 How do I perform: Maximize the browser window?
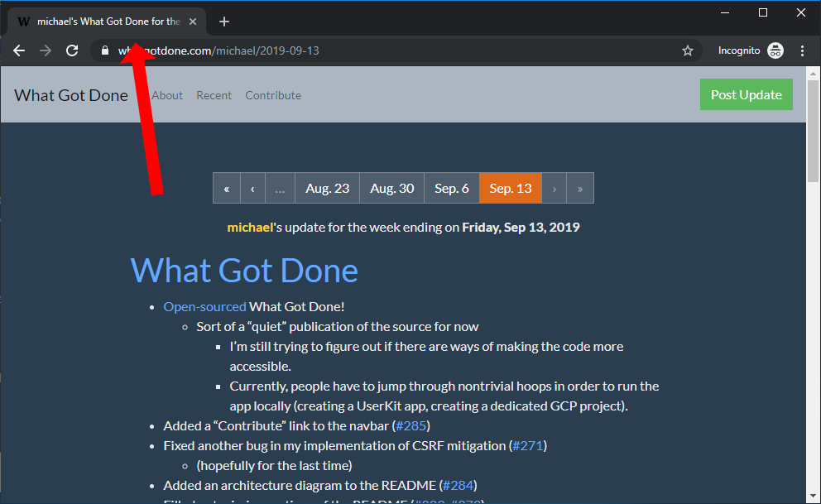[763, 12]
